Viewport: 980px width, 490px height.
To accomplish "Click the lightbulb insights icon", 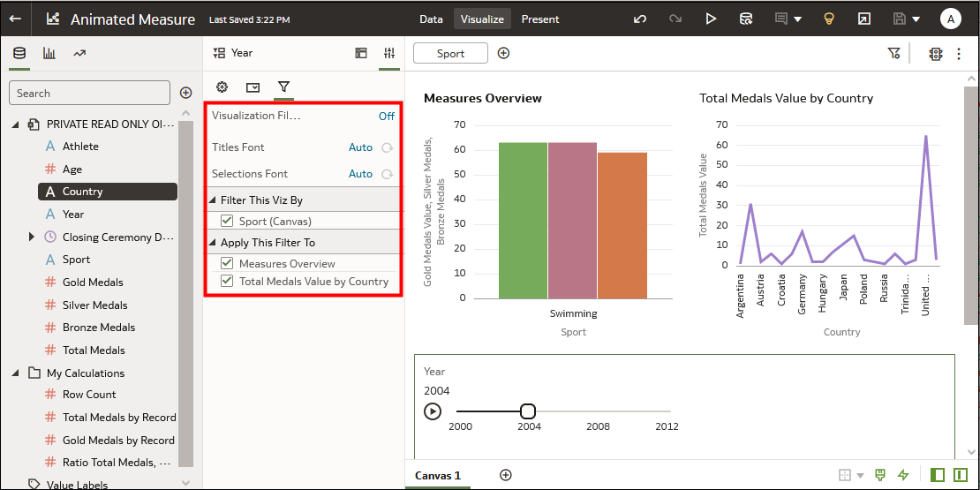I will pyautogui.click(x=829, y=19).
